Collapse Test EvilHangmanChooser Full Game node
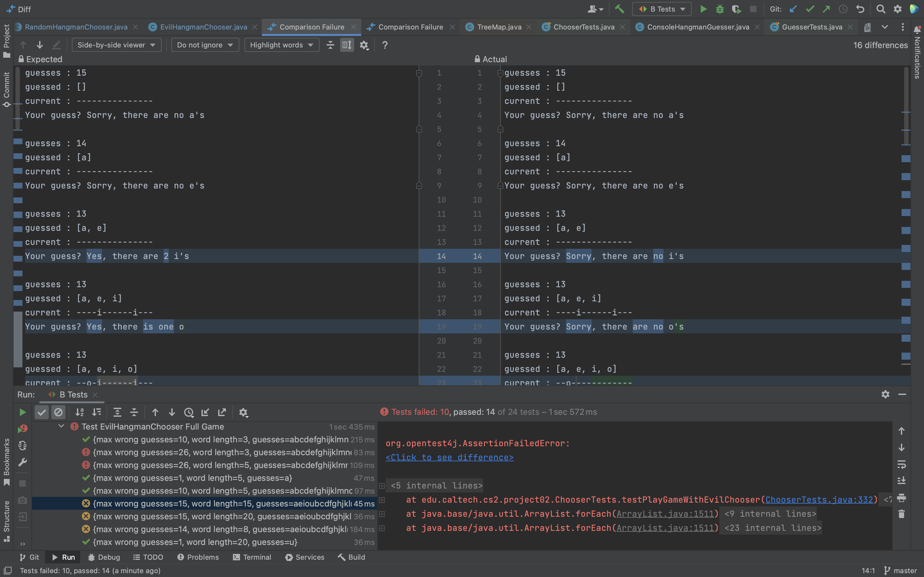The height and width of the screenshot is (577, 924). point(61,426)
